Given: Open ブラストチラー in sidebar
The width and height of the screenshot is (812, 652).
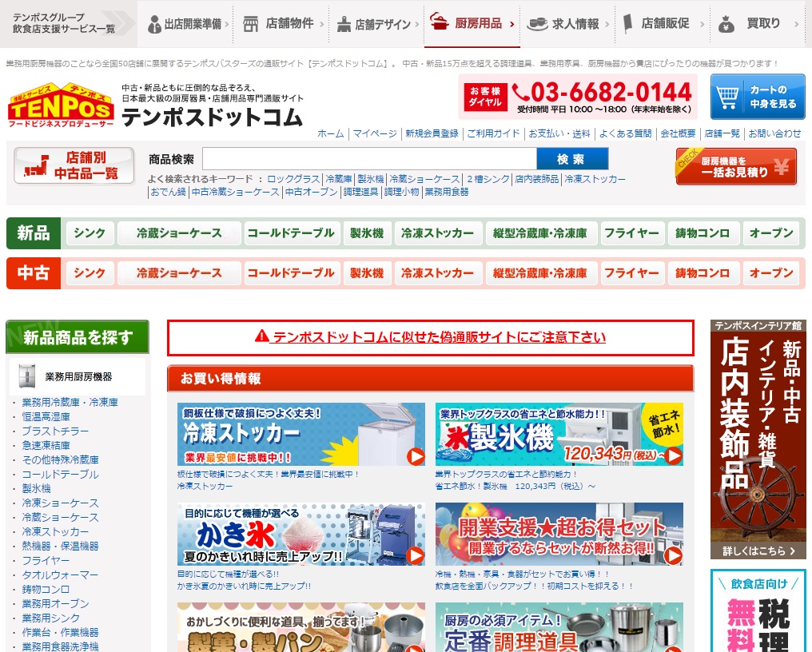Looking at the screenshot, I should pos(55,431).
